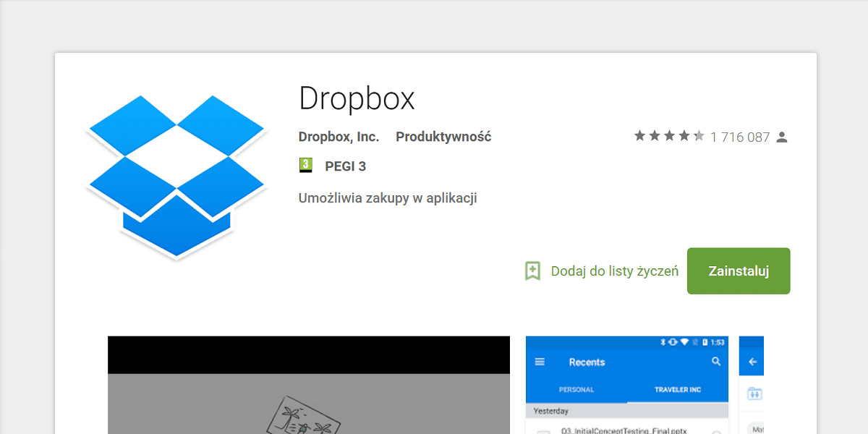The height and width of the screenshot is (434, 868).
Task: Click the Bluetooth icon in screenshot status bar
Action: [x=663, y=341]
